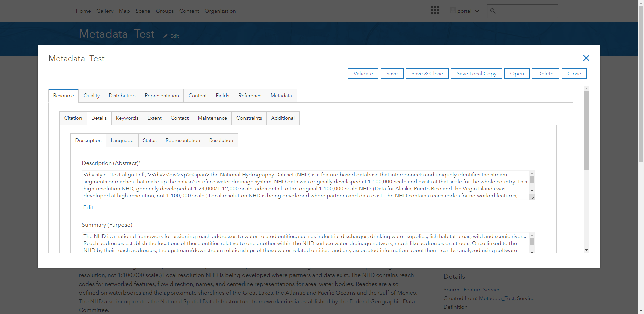Click the Close button in dialog toolbar
This screenshot has height=314, width=644.
point(574,74)
